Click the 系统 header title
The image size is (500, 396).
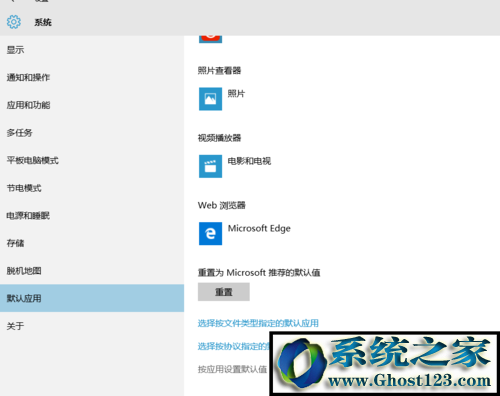pos(43,22)
